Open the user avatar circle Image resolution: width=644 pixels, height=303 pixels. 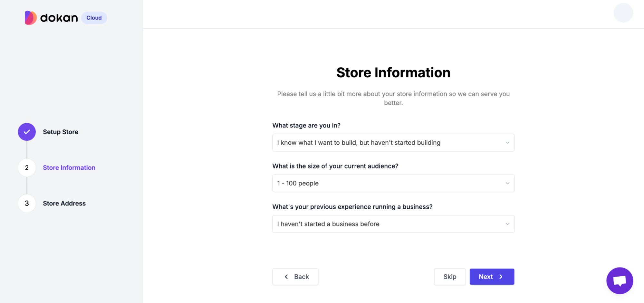point(623,13)
